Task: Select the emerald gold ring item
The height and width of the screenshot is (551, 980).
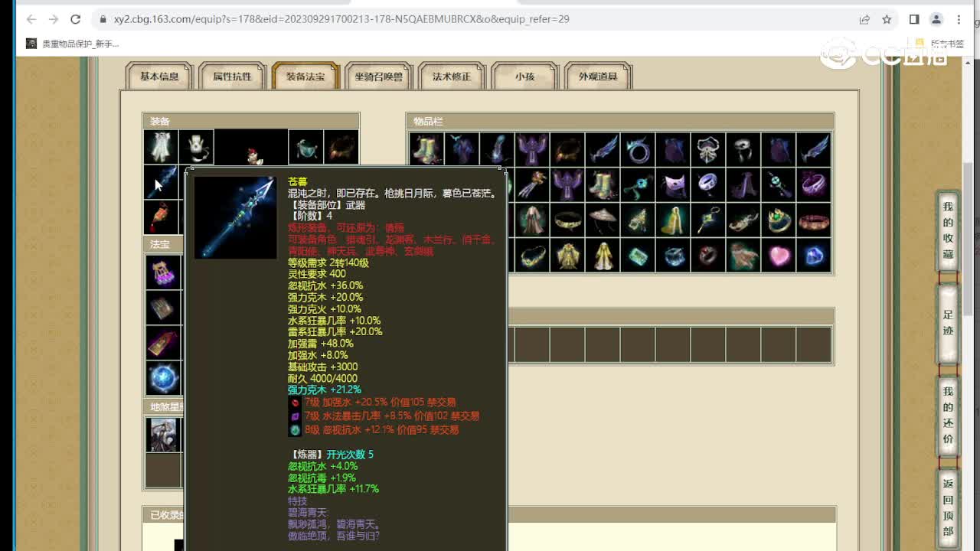Action: [x=779, y=220]
